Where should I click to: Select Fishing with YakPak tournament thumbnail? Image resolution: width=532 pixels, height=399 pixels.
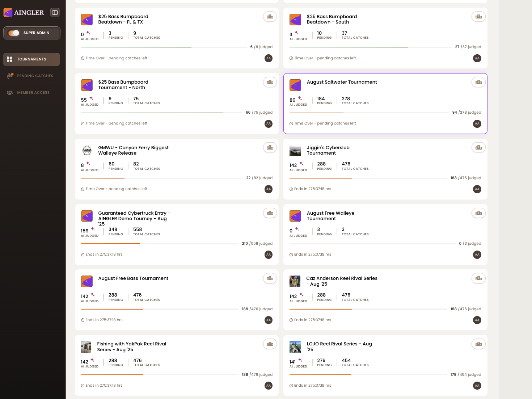pos(86,347)
